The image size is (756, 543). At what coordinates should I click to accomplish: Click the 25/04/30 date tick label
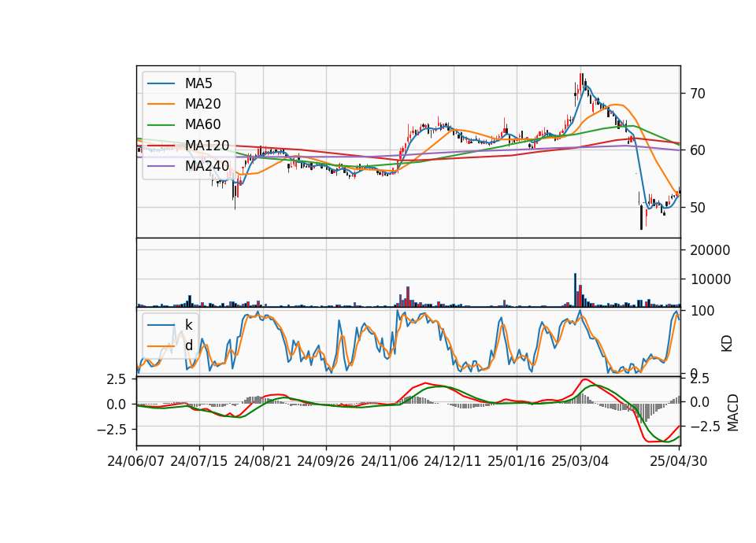(x=678, y=461)
